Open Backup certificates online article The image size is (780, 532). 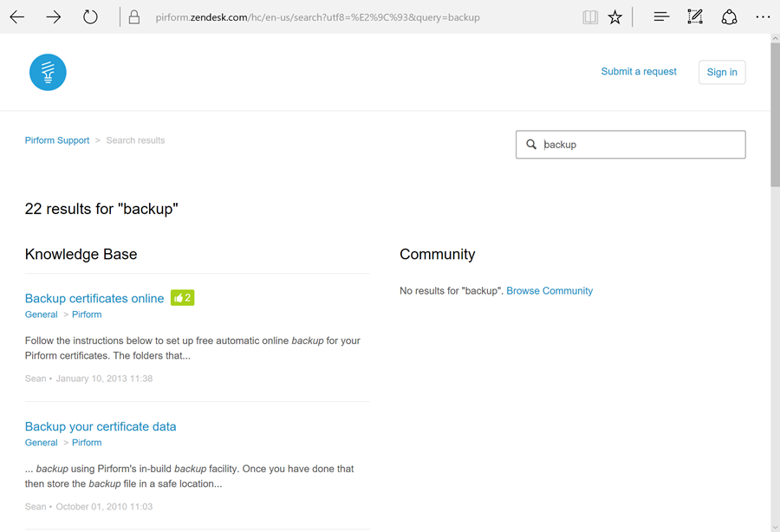point(94,299)
